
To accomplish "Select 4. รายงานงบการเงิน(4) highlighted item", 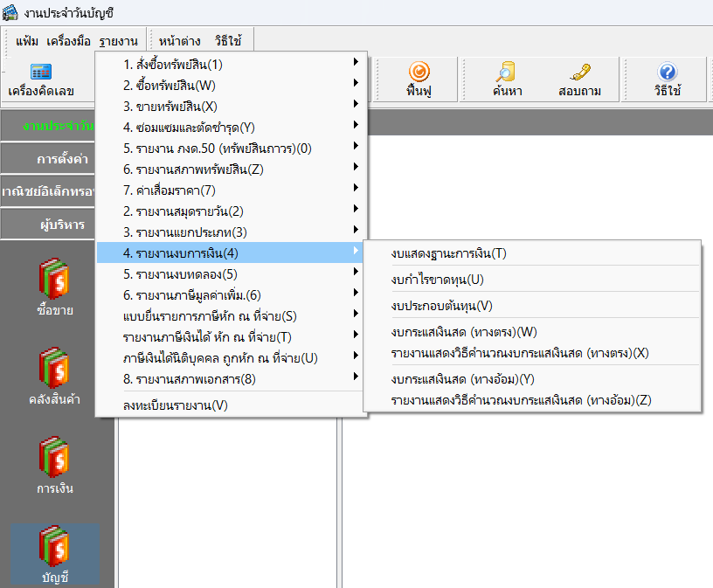I will click(232, 252).
